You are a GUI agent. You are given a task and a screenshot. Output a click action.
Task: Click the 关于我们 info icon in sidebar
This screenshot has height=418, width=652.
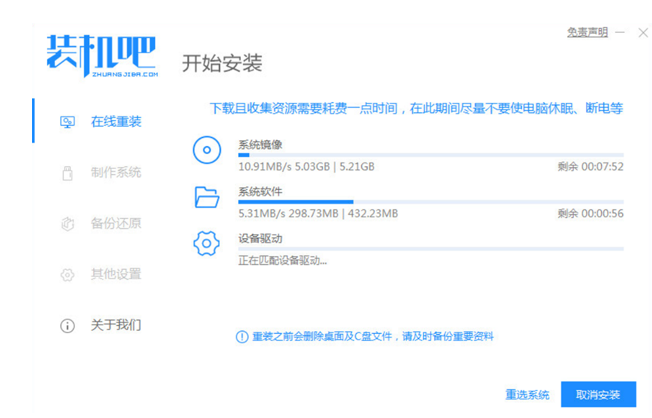(x=68, y=326)
